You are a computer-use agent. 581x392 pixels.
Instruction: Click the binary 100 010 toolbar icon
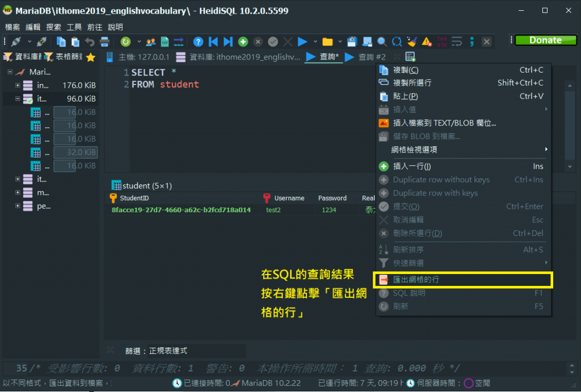click(441, 41)
